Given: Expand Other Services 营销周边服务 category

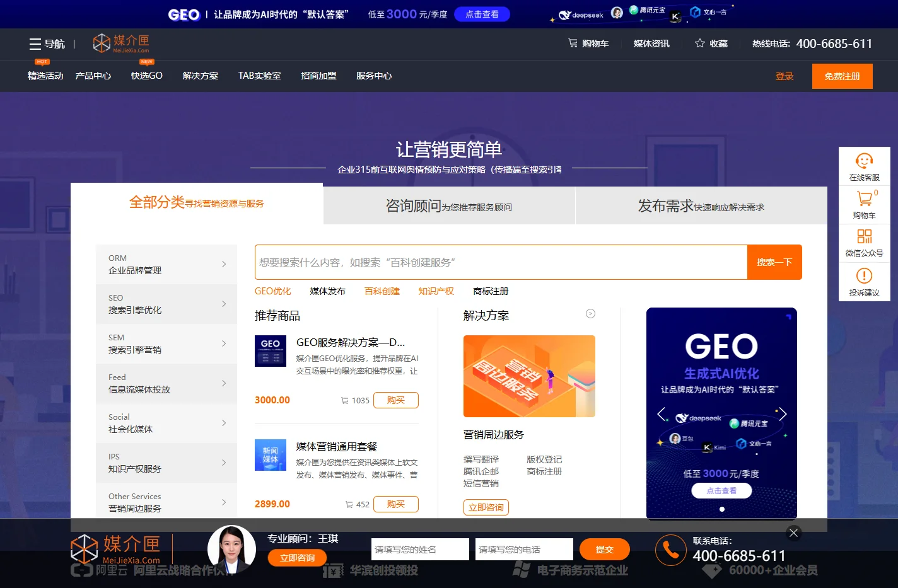Looking at the screenshot, I should (x=166, y=502).
